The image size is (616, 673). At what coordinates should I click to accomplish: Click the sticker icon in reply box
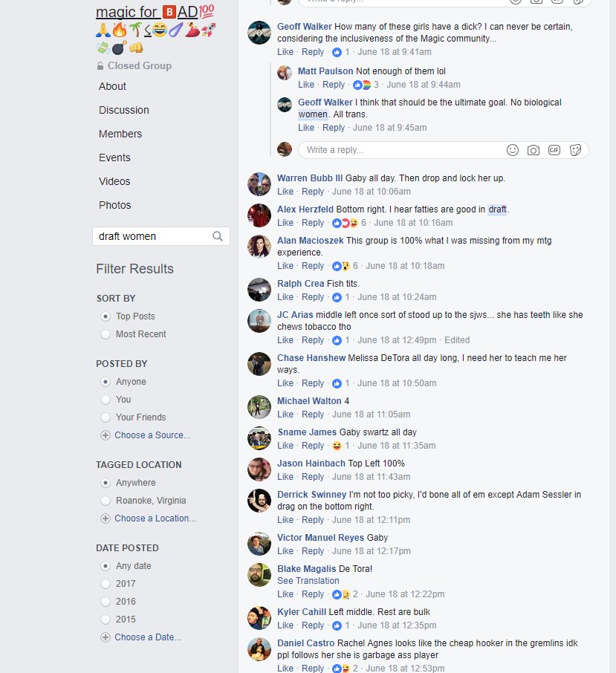575,150
